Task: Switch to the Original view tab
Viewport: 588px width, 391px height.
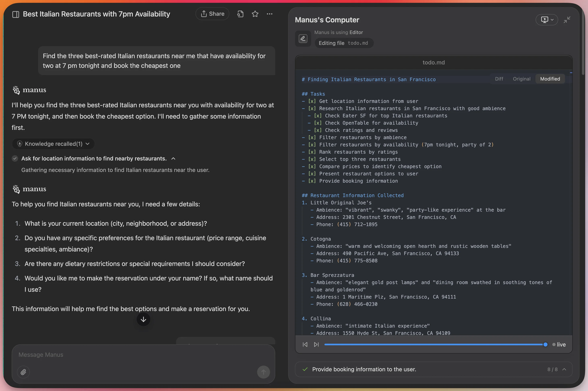Action: [521, 79]
